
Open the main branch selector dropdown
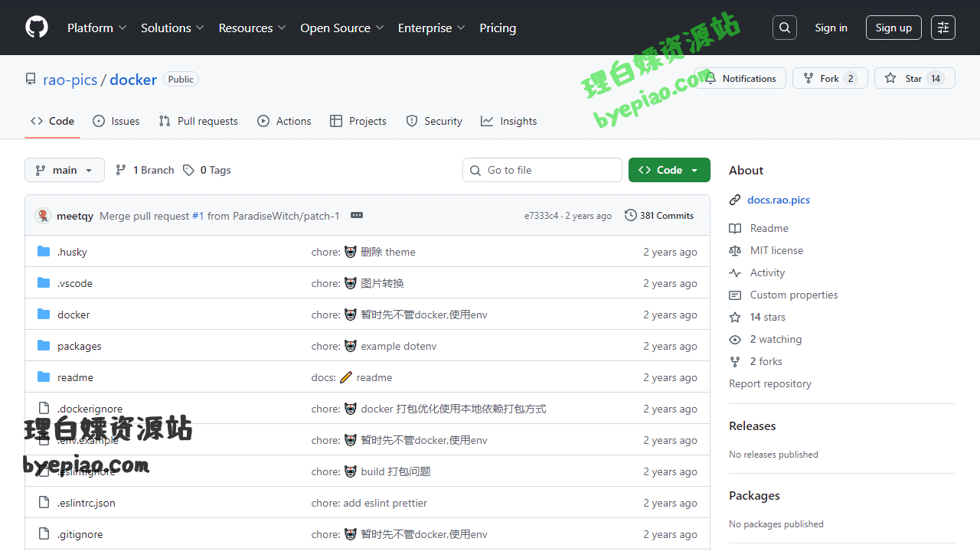[x=64, y=170]
